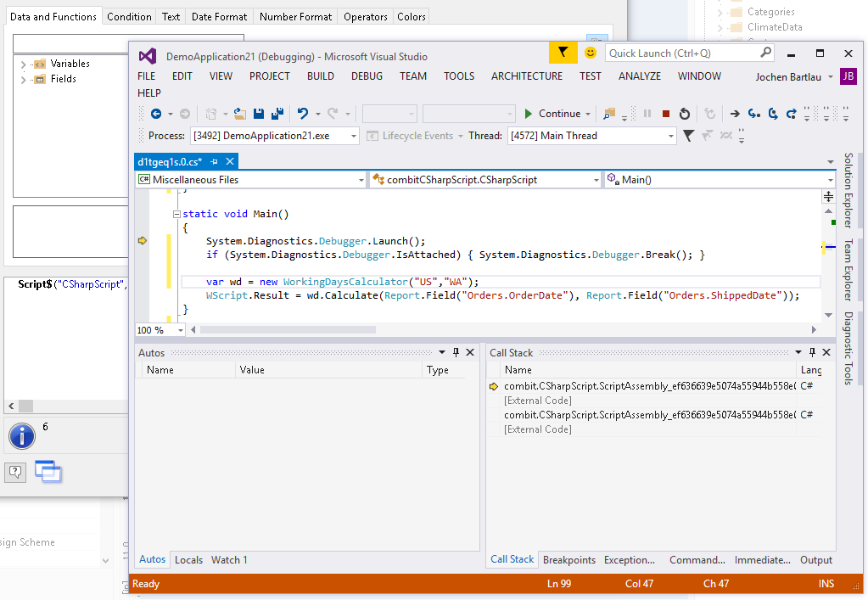The image size is (868, 600).
Task: Expand the Fields tree node
Action: (x=23, y=80)
